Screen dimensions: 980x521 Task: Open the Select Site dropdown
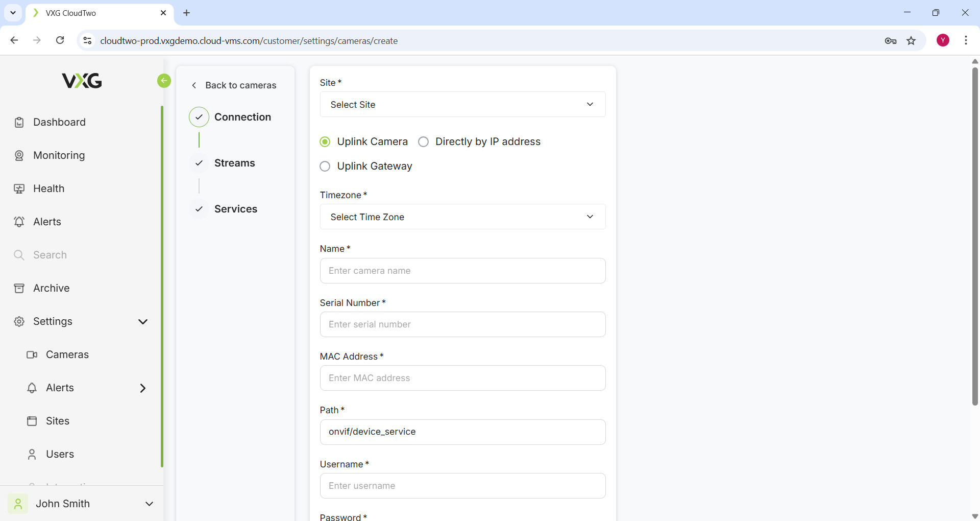click(462, 105)
